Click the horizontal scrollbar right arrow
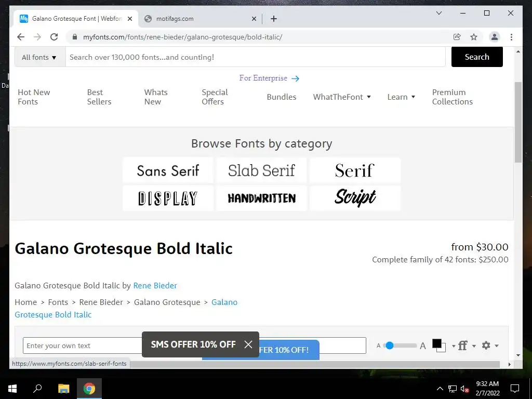 [x=509, y=364]
